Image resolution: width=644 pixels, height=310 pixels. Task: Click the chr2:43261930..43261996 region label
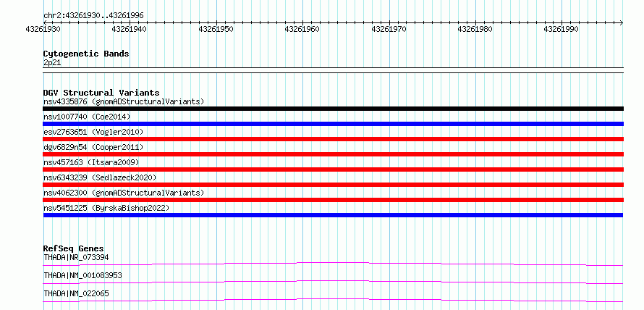93,16
